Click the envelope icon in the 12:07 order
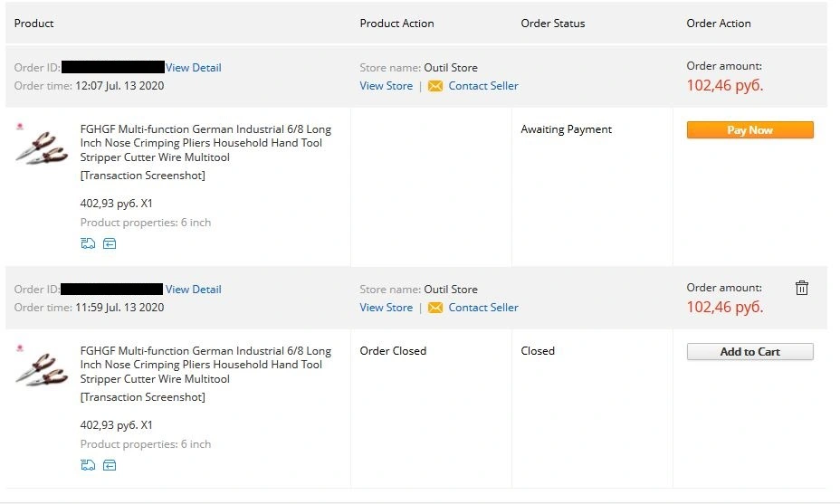The height and width of the screenshot is (504, 840). point(435,86)
